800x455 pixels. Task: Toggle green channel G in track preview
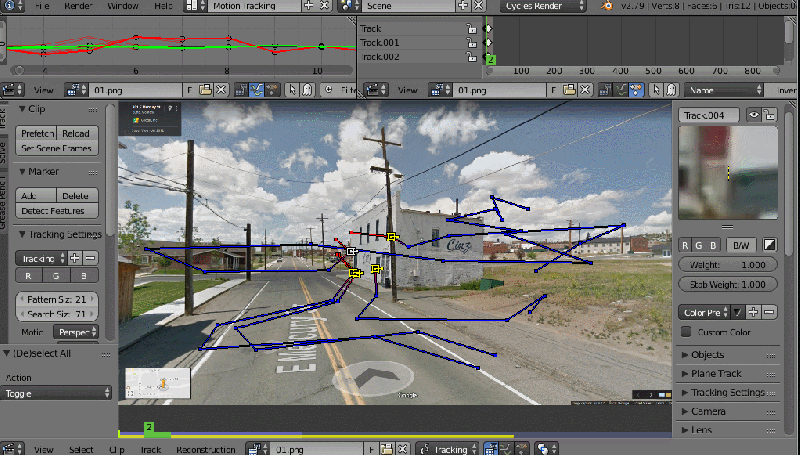699,245
